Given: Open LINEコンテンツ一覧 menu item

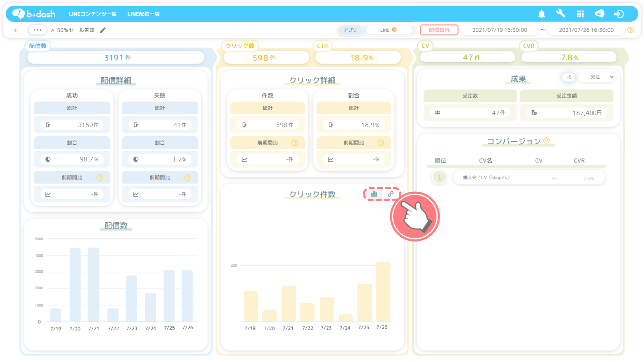Looking at the screenshot, I should coord(92,14).
